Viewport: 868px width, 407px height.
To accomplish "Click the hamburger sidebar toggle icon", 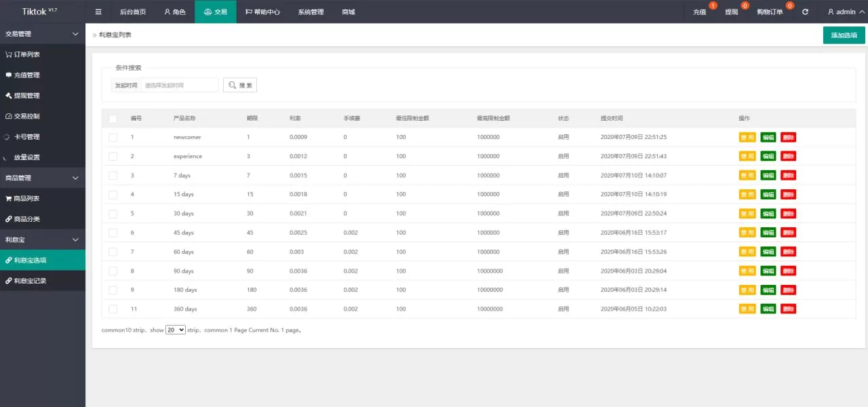I will click(x=98, y=12).
